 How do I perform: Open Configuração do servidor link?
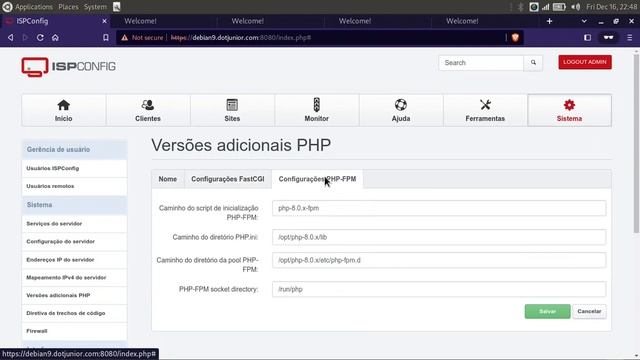pyautogui.click(x=74, y=242)
